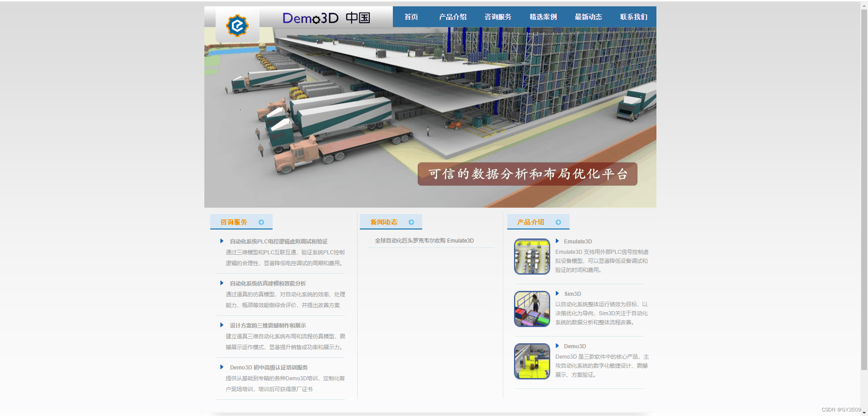Open news 全球自动化巨头罗克韦尔收购 Emulate3D
The height and width of the screenshot is (416, 868).
coord(424,241)
